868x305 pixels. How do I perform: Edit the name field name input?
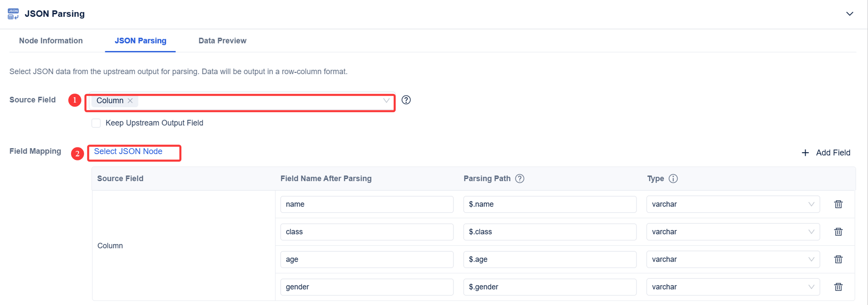(x=367, y=204)
